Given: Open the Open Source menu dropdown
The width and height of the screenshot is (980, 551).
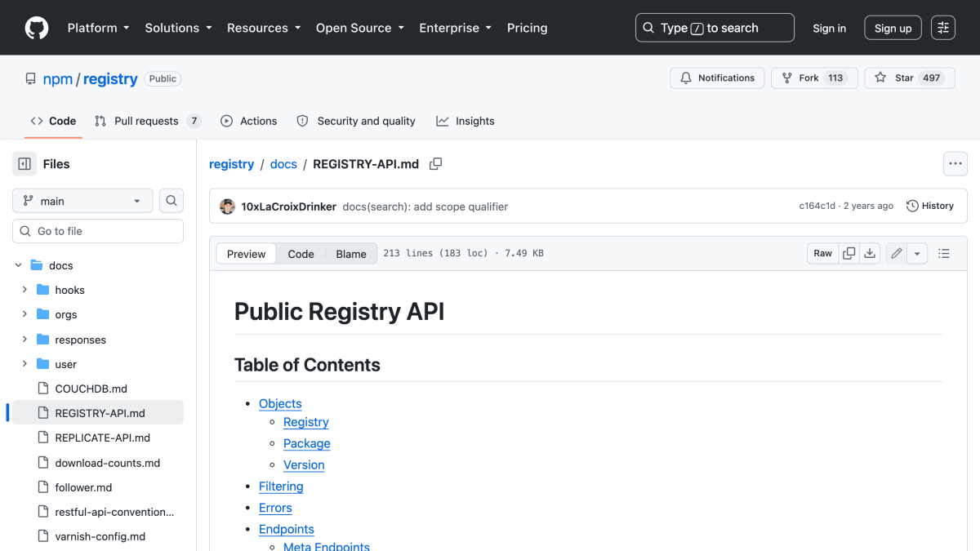Looking at the screenshot, I should tap(360, 28).
